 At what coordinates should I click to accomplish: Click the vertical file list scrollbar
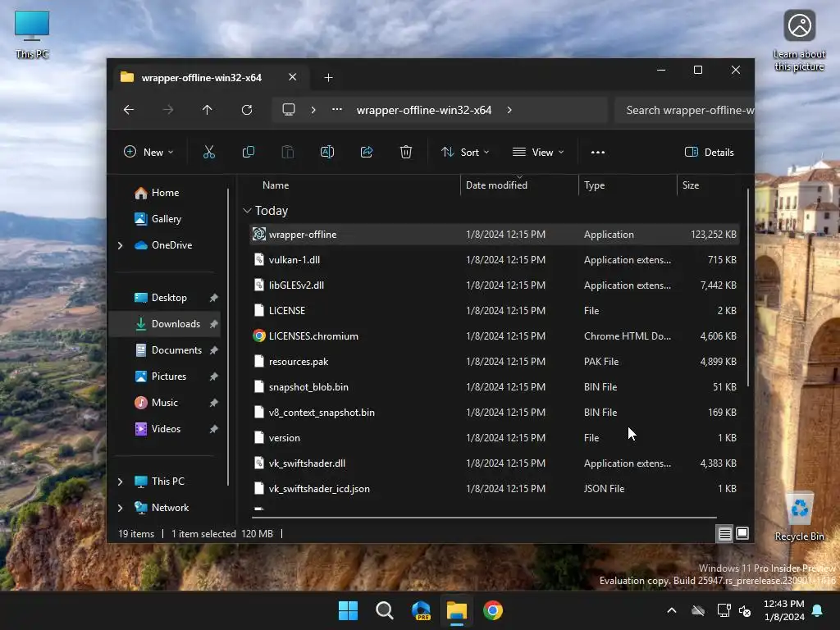pyautogui.click(x=748, y=287)
